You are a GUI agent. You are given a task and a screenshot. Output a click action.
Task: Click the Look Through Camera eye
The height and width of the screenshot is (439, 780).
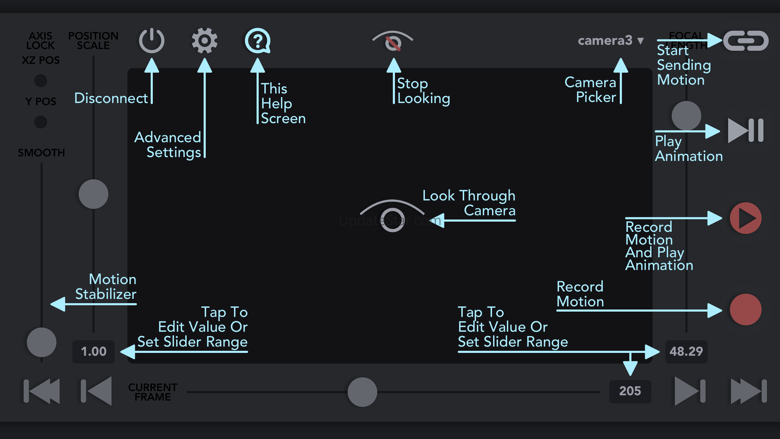pyautogui.click(x=392, y=217)
